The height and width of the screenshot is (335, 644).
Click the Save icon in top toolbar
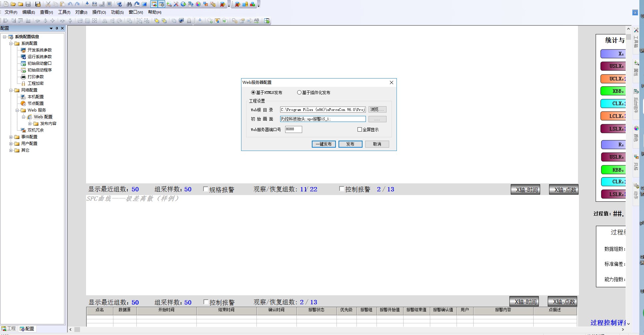(x=28, y=4)
